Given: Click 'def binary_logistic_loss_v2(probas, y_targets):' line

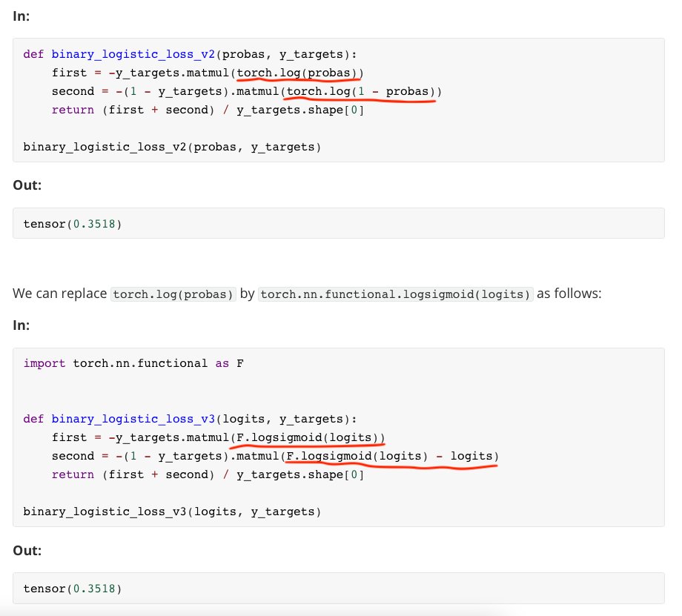Looking at the screenshot, I should pyautogui.click(x=190, y=54).
